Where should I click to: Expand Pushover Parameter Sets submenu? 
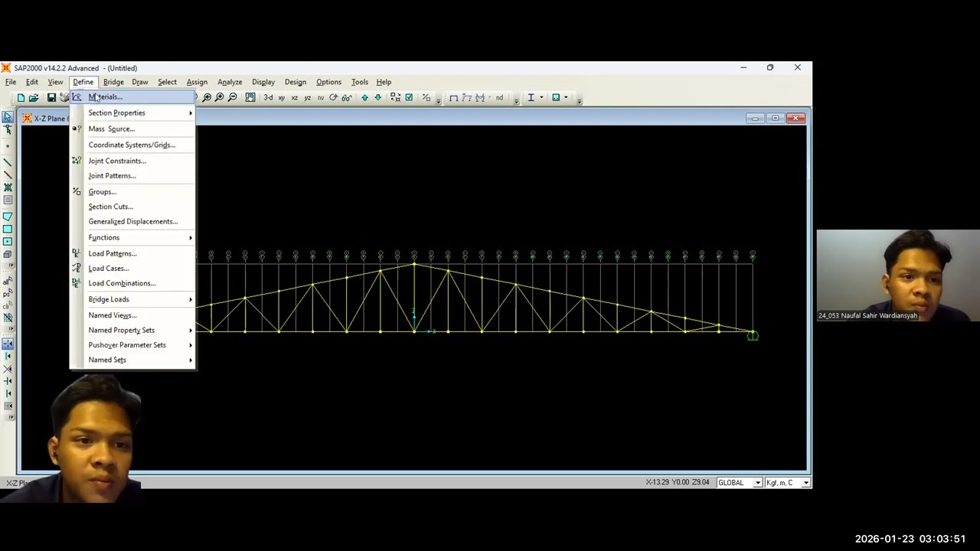click(132, 345)
